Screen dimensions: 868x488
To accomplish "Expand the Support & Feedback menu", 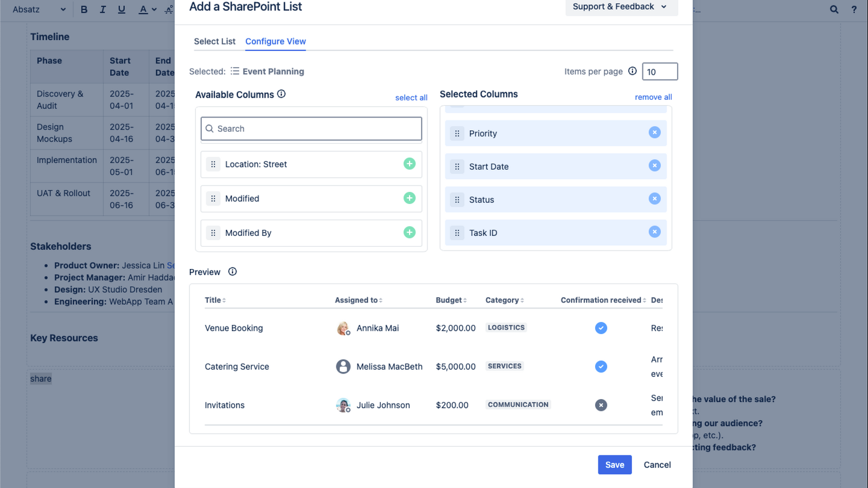I will [x=621, y=7].
